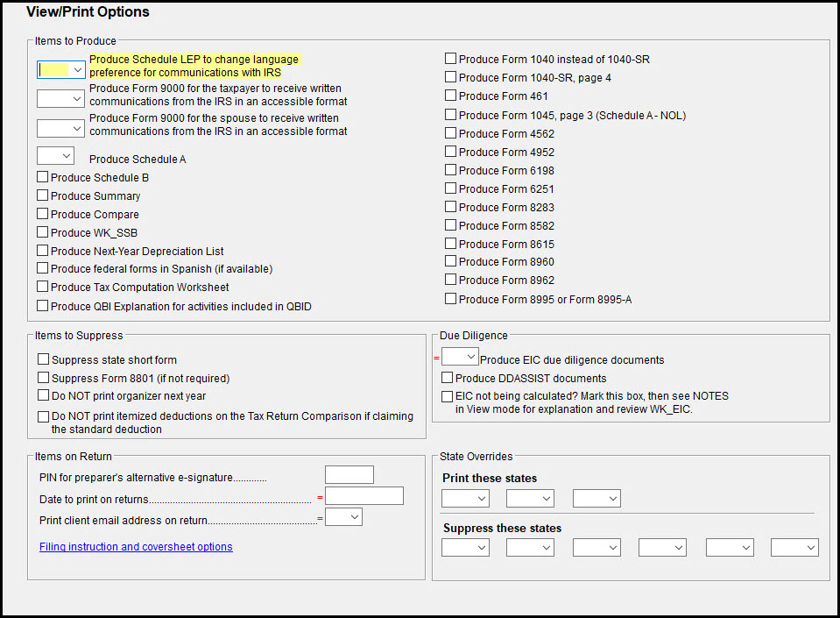Check Produce federal forms in Spanish

(43, 268)
